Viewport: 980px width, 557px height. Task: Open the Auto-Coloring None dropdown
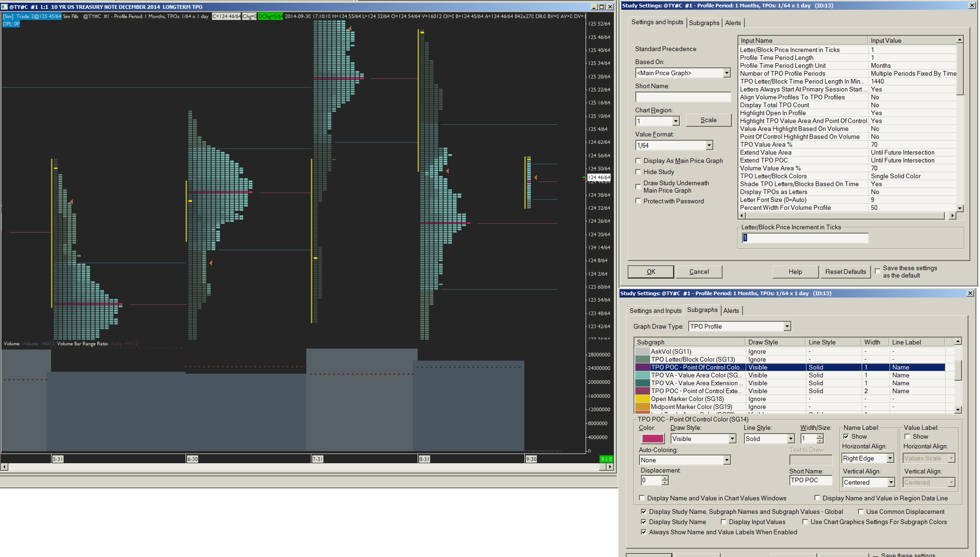(x=727, y=460)
